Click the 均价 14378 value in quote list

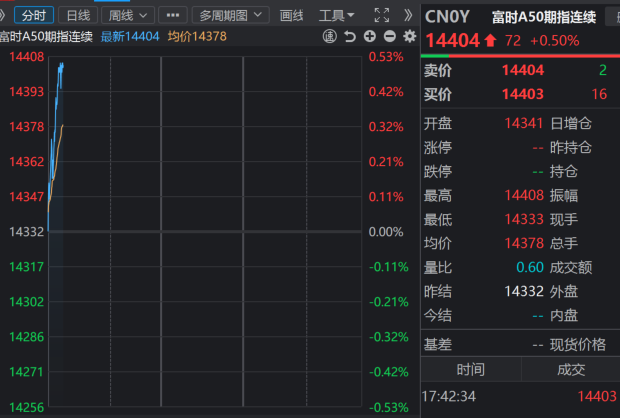pos(524,243)
